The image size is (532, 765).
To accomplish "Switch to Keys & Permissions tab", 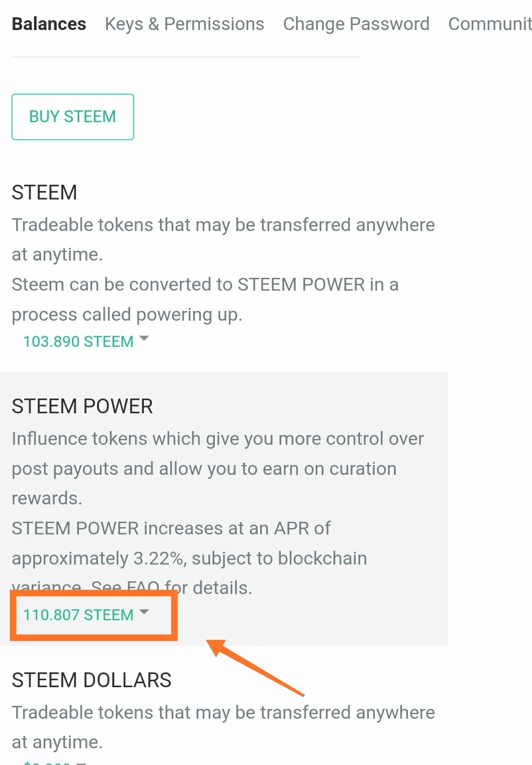I will point(184,24).
